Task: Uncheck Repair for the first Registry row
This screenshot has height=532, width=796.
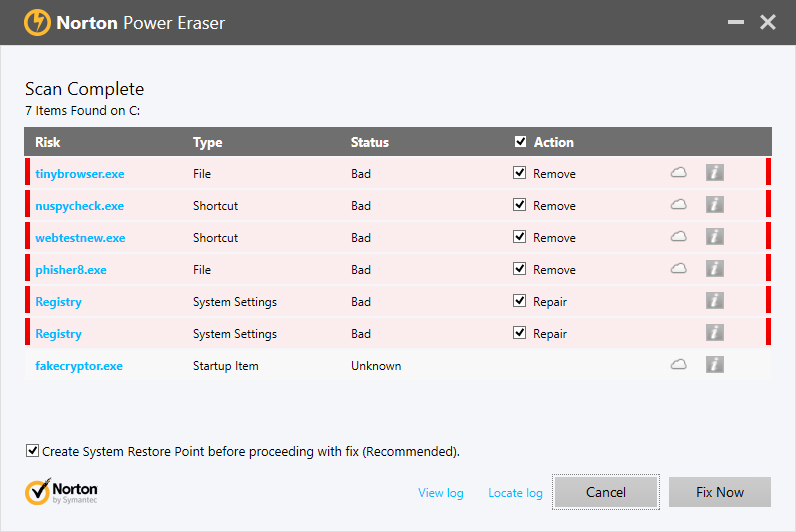Action: [519, 301]
